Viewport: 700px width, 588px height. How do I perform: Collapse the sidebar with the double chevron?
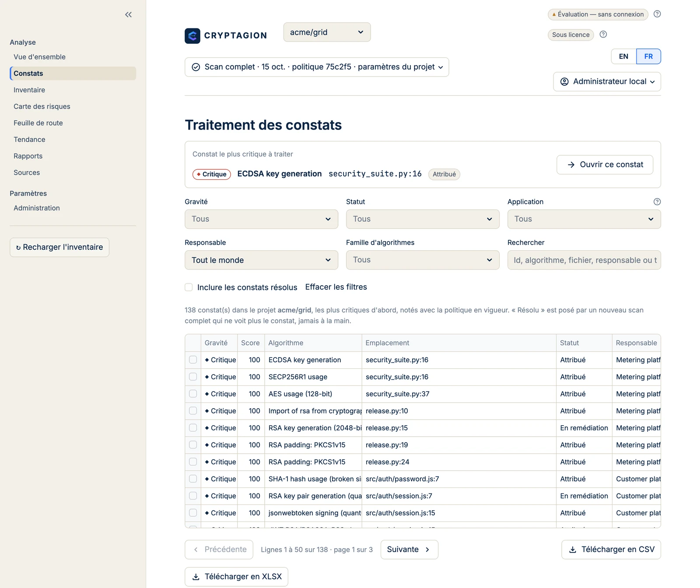[x=128, y=14]
